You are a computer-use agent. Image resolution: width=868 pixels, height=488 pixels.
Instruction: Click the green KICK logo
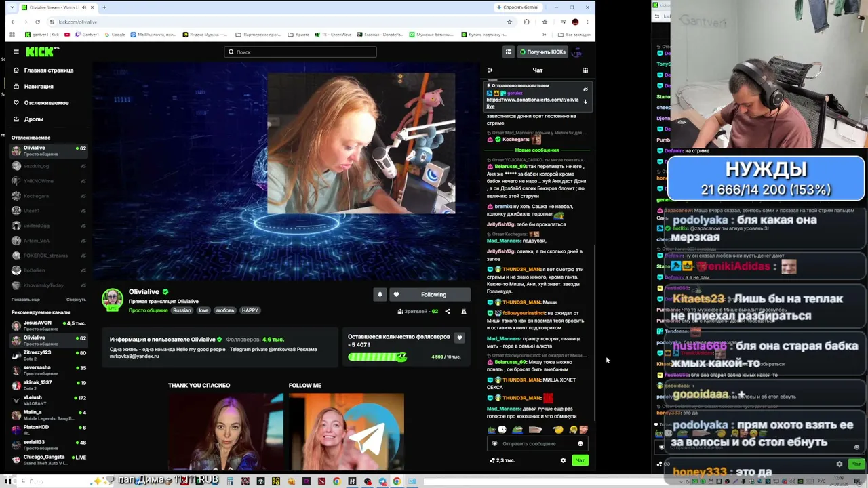click(x=42, y=52)
